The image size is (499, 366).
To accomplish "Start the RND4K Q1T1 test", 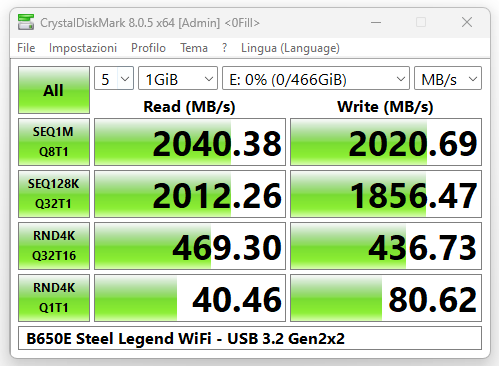I will [x=54, y=298].
